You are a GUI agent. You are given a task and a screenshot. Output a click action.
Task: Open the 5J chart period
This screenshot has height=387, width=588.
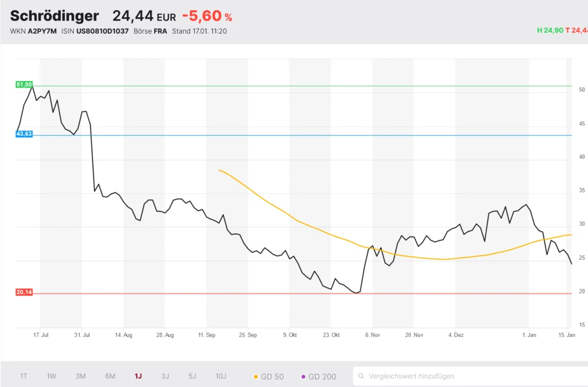point(193,376)
